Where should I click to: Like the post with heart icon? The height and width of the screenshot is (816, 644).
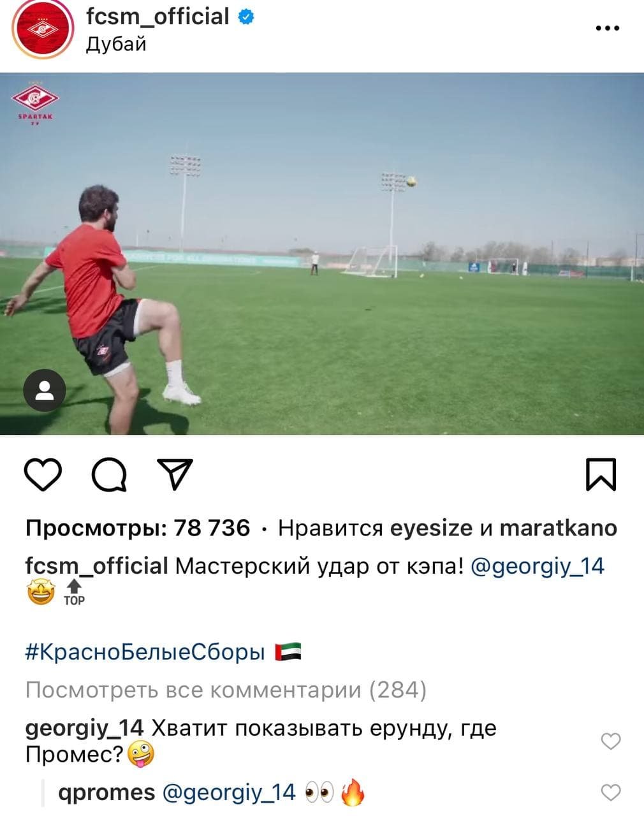tap(43, 474)
